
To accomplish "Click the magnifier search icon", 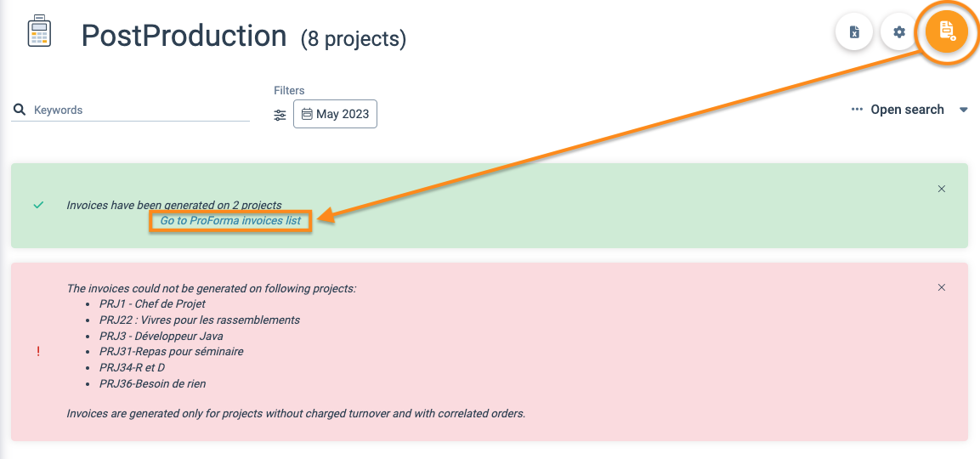I will pyautogui.click(x=20, y=110).
